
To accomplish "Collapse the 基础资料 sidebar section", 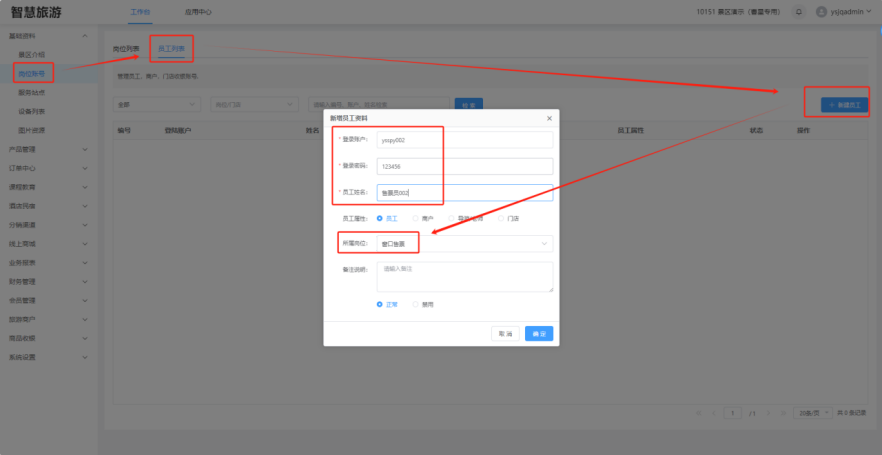I will click(x=49, y=36).
